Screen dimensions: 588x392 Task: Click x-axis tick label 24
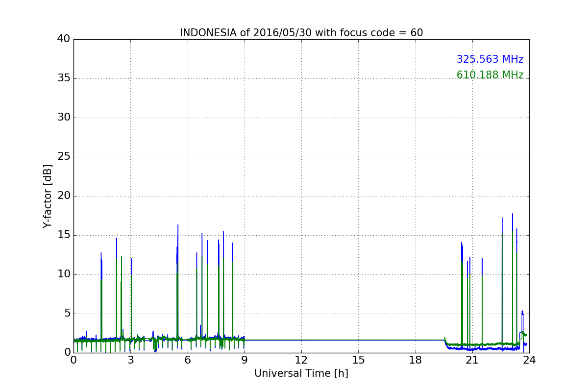click(x=529, y=360)
